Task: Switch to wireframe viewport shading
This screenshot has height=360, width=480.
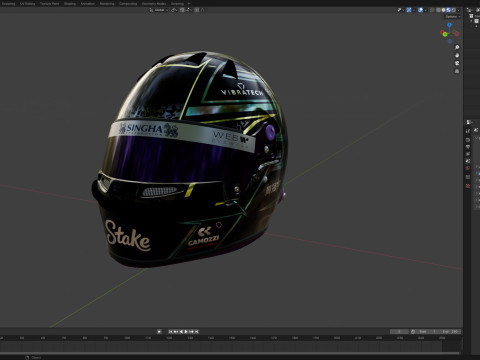Action: pos(438,10)
